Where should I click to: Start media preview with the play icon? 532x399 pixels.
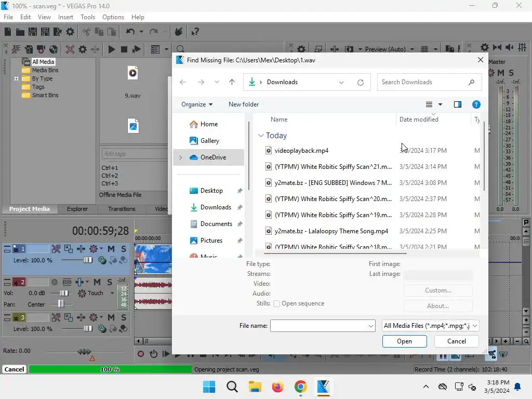click(111, 49)
